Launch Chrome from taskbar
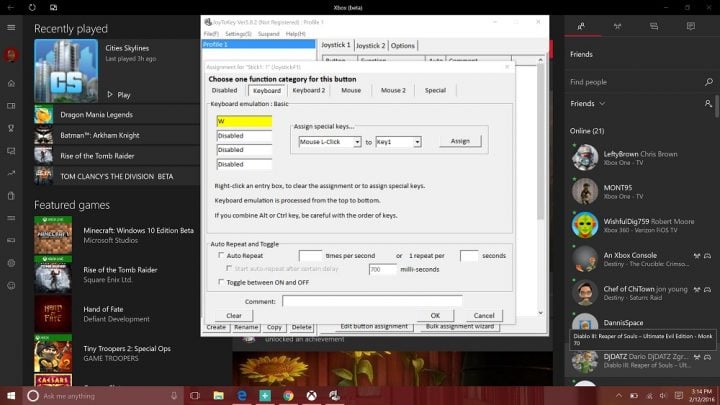Viewport: 720px width, 405px height. [288, 395]
